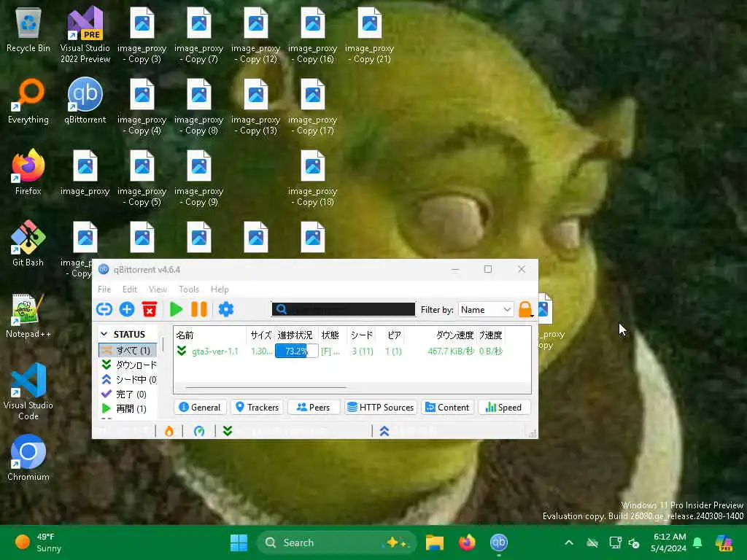Click the red delete torrent icon
This screenshot has width=747, height=560.
pos(150,309)
